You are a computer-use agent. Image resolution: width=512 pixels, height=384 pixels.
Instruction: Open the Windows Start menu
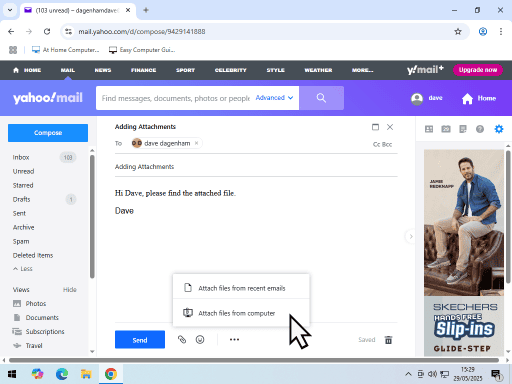pyautogui.click(x=12, y=374)
